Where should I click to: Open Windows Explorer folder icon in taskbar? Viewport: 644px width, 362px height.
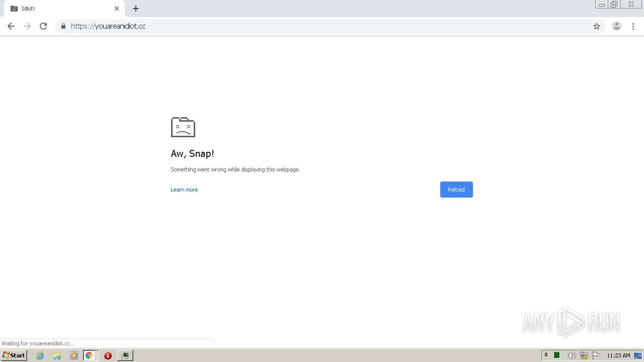point(57,355)
